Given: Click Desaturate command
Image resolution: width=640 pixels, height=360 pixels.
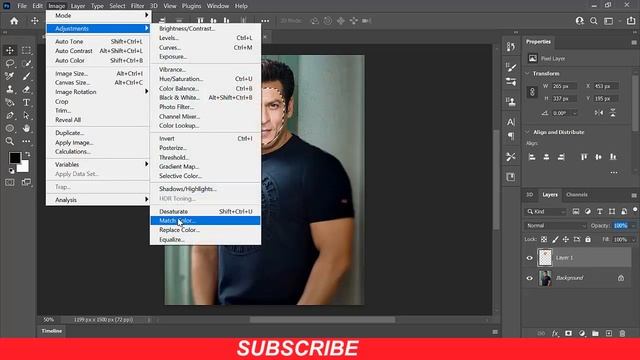Looking at the screenshot, I should 205,211.
